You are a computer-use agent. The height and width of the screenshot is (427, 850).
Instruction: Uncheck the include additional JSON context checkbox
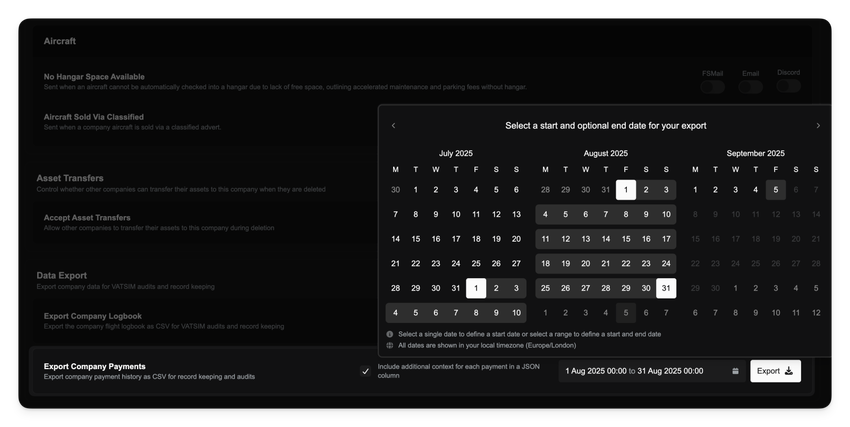tap(365, 371)
